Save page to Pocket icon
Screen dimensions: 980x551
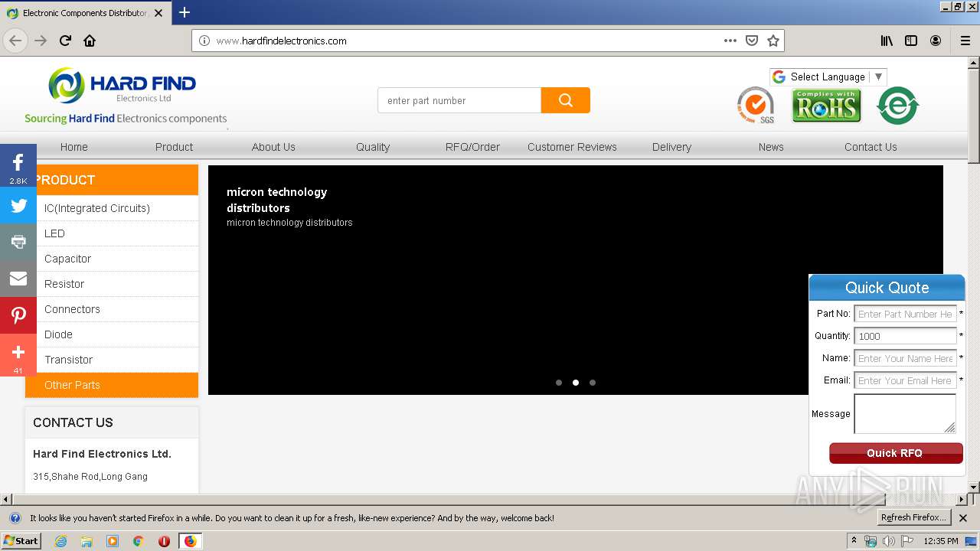pos(752,41)
